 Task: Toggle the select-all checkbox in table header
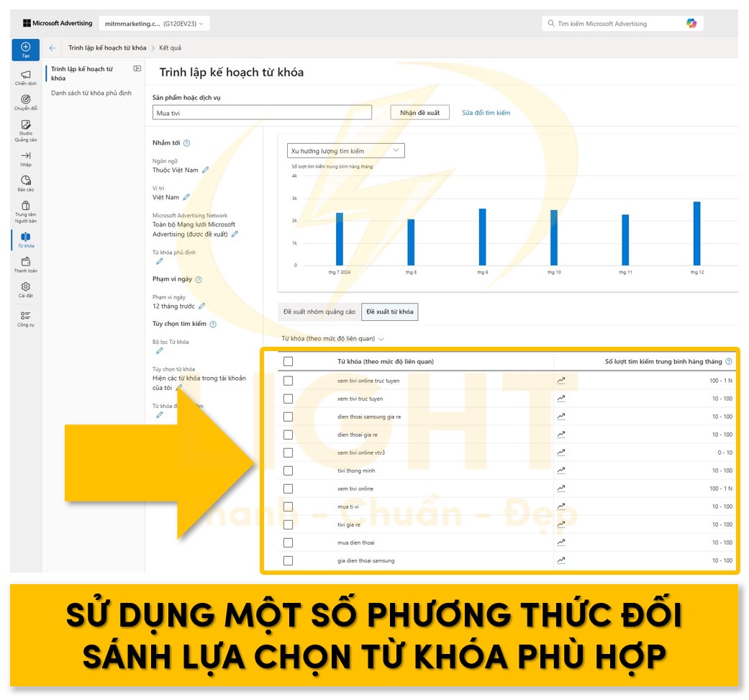[288, 361]
